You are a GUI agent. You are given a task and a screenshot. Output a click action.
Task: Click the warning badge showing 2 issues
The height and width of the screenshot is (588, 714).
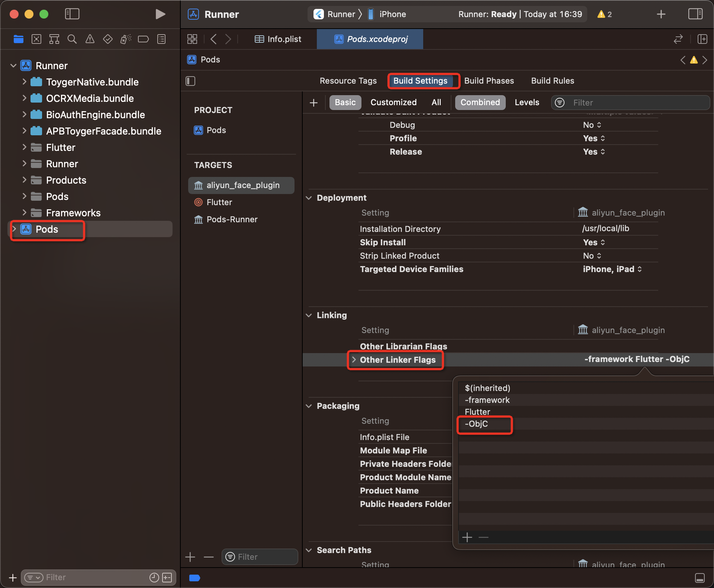click(604, 14)
